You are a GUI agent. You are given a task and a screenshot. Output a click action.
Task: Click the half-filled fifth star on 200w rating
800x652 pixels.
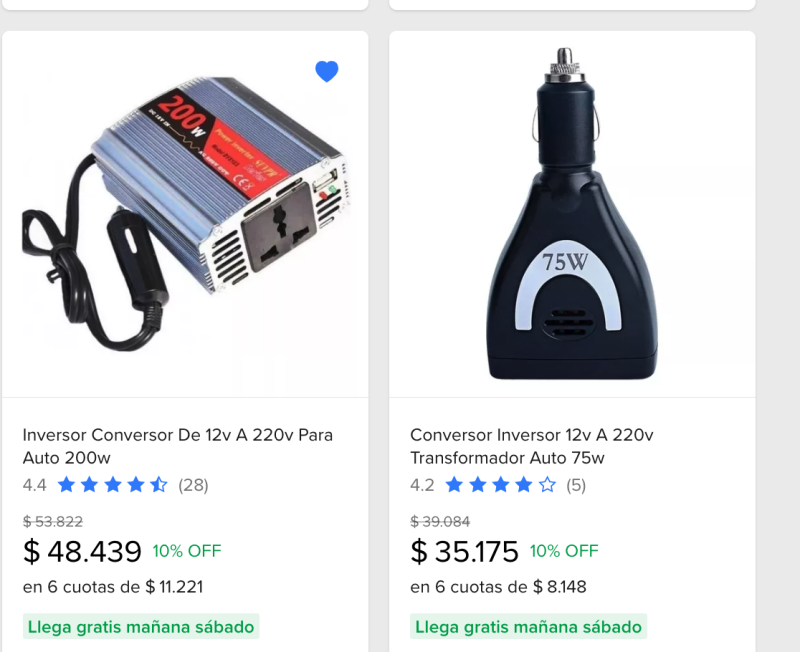point(159,485)
